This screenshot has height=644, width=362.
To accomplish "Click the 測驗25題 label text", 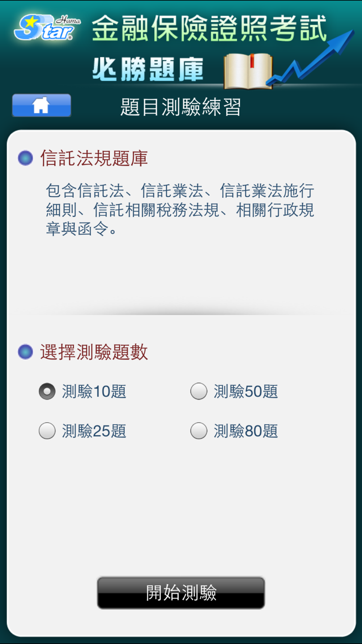I will (94, 431).
